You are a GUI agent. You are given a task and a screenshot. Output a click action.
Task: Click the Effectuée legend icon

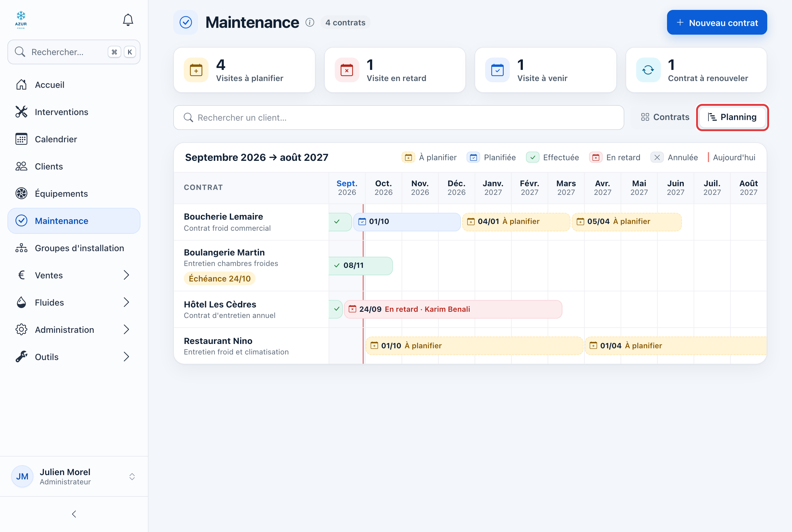tap(533, 157)
